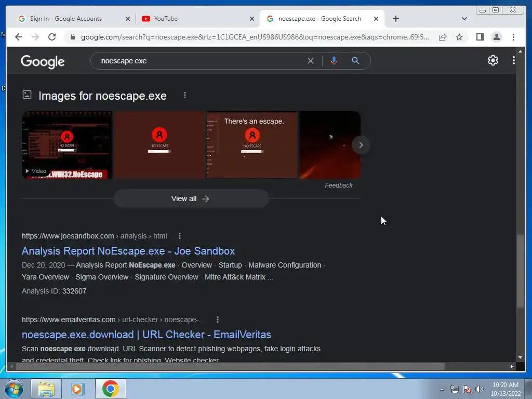The height and width of the screenshot is (399, 532).
Task: Open the Windows Start menu
Action: 14,389
